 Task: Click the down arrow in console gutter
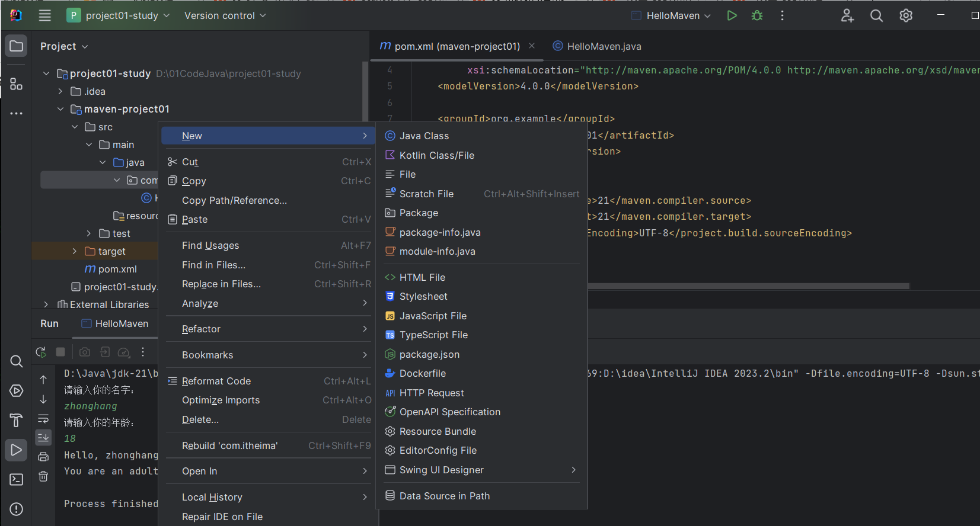pos(43,399)
